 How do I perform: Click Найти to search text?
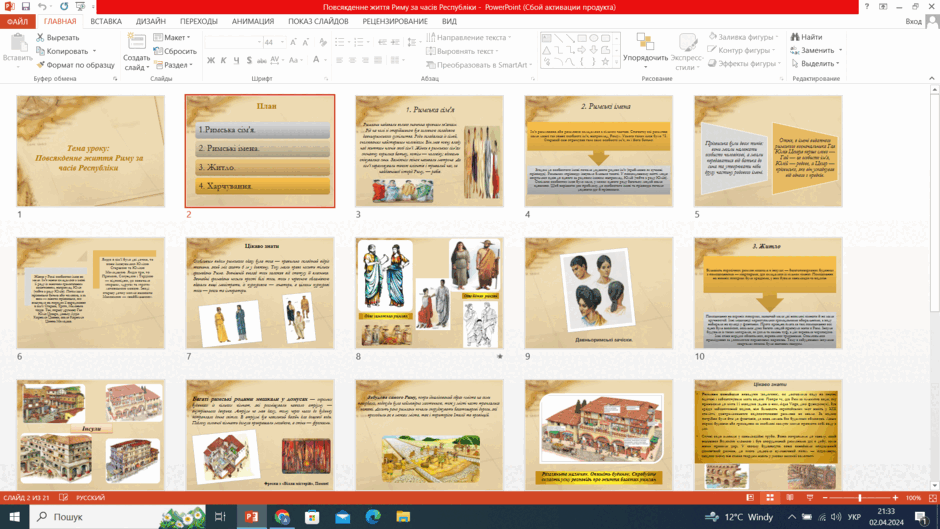806,37
